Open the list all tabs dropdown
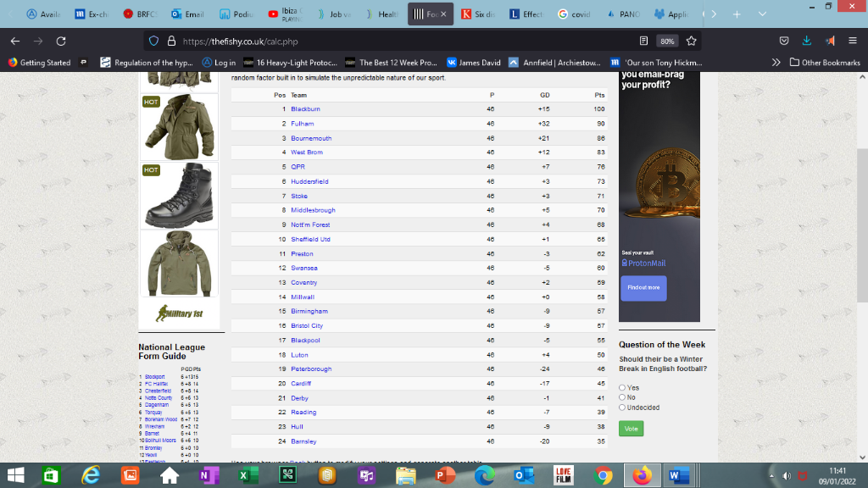The width and height of the screenshot is (868, 488). tap(762, 14)
